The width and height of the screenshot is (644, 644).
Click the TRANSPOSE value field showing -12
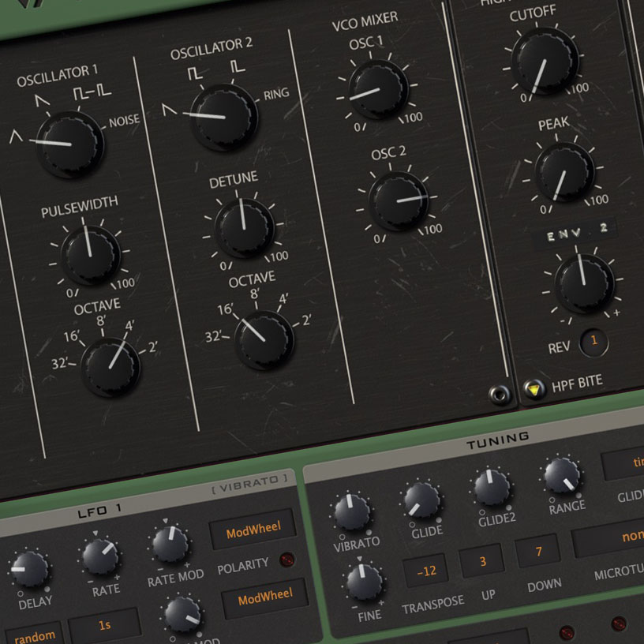click(x=425, y=571)
